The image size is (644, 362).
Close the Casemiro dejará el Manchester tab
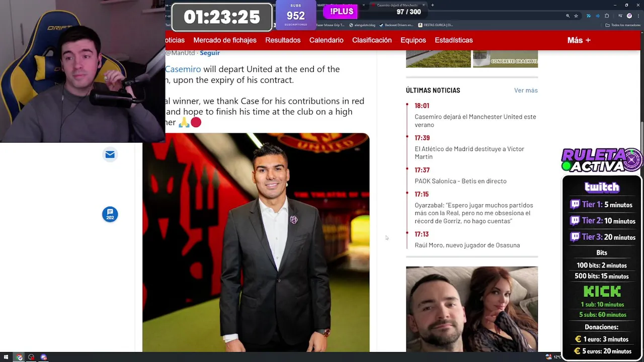tap(424, 5)
